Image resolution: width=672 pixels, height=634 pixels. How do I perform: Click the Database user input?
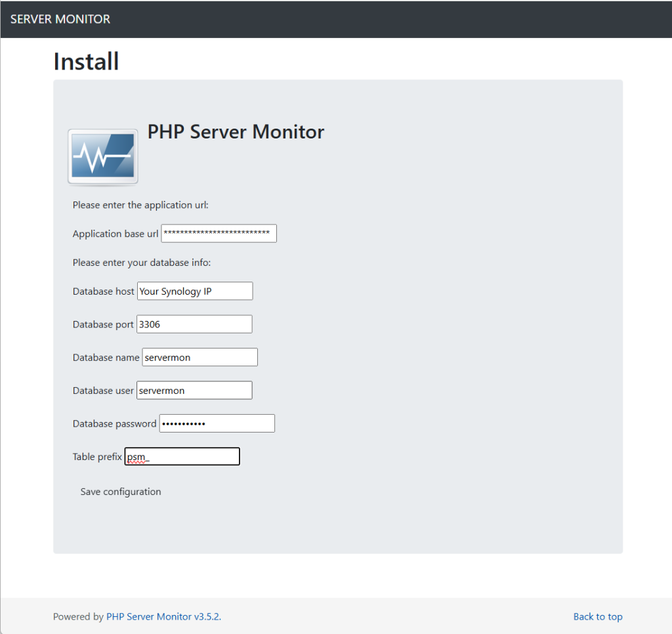194,390
